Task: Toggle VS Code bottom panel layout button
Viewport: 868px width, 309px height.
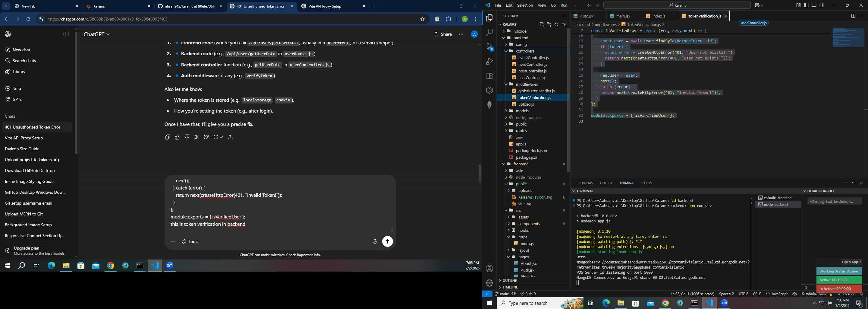Action: [x=814, y=5]
